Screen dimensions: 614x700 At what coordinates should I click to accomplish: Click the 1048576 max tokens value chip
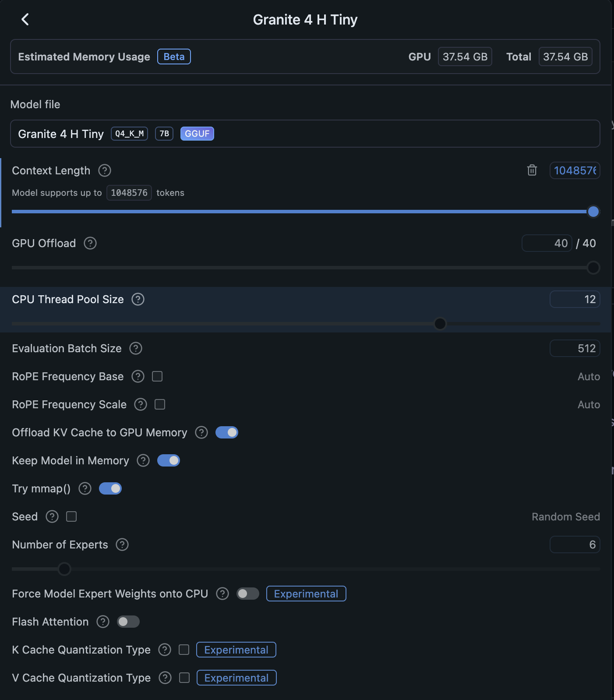[129, 193]
